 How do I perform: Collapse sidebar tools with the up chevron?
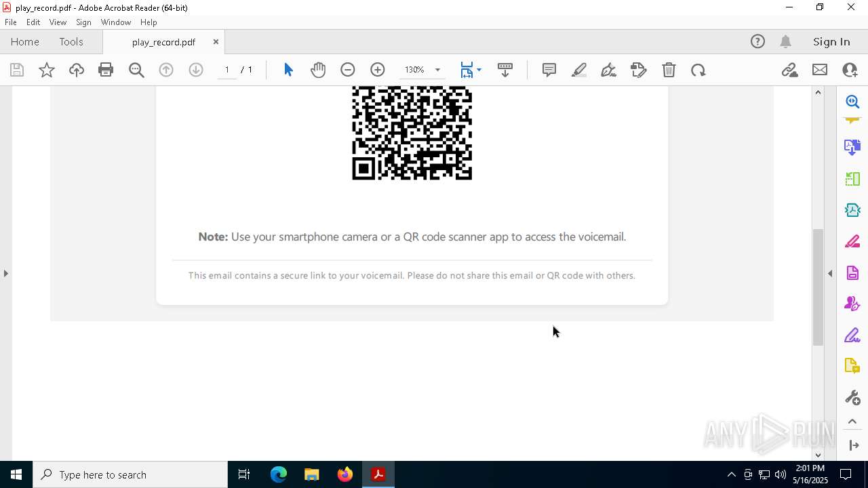pos(852,422)
